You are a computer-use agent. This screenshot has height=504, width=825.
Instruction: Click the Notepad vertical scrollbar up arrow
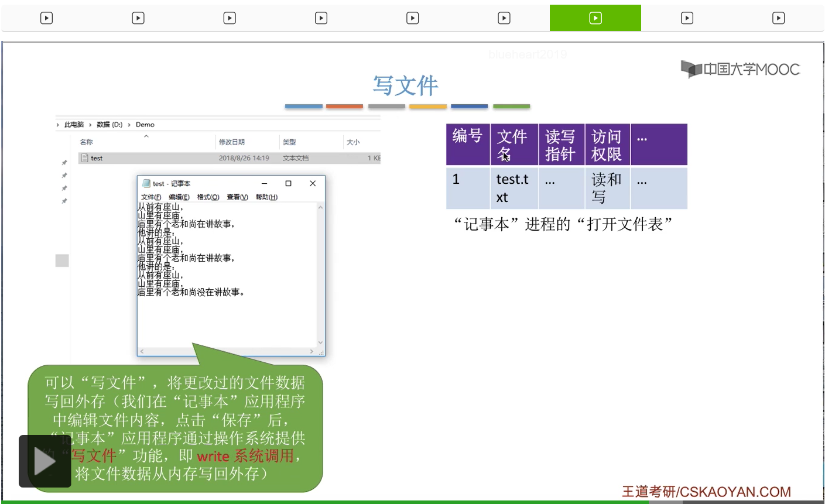click(320, 207)
